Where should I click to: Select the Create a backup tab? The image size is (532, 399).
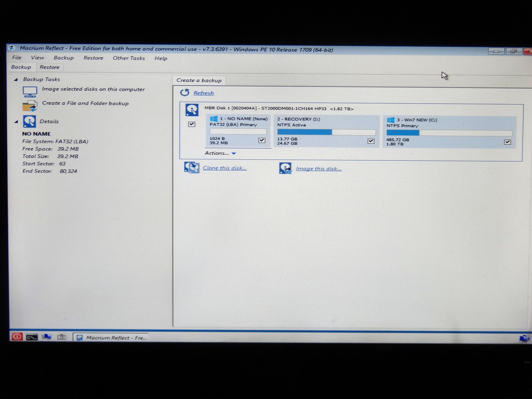[199, 80]
